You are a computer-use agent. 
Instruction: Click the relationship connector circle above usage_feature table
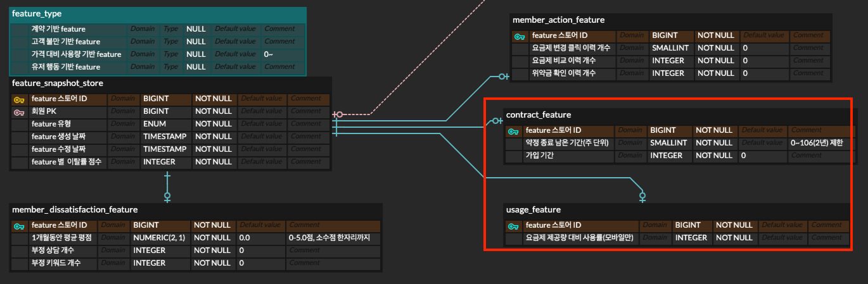tap(642, 196)
